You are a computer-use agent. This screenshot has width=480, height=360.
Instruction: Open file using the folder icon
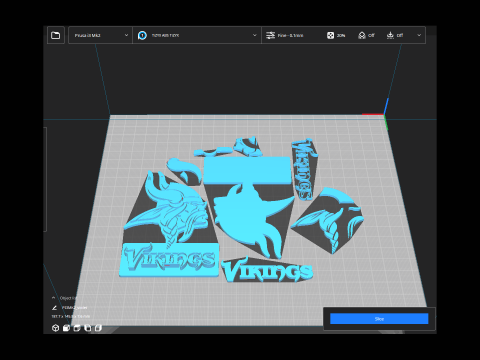point(56,35)
